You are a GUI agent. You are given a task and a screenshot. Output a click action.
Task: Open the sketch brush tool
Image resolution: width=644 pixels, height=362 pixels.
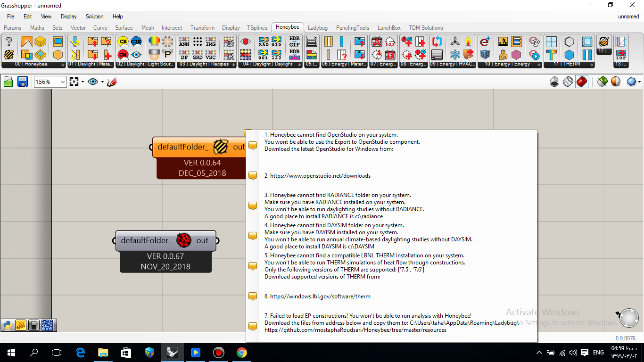112,82
